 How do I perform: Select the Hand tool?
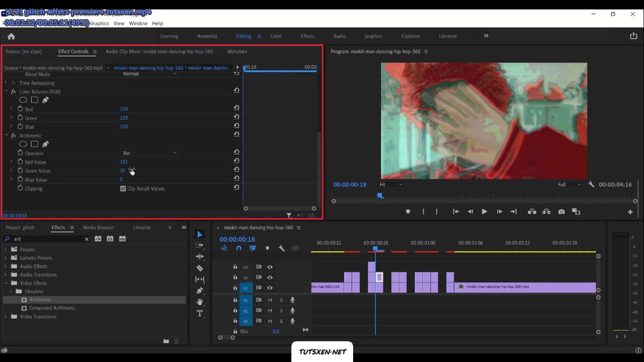[199, 302]
